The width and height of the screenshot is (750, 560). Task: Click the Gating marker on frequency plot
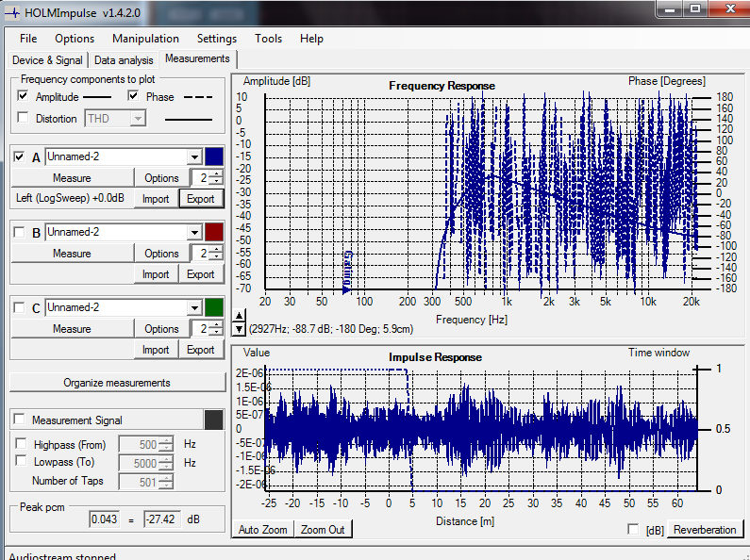[348, 272]
